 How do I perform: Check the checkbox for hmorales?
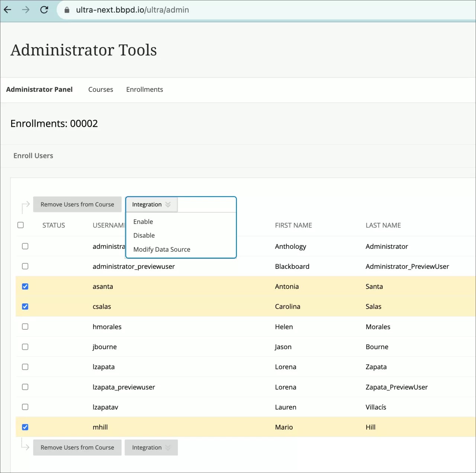pos(25,326)
